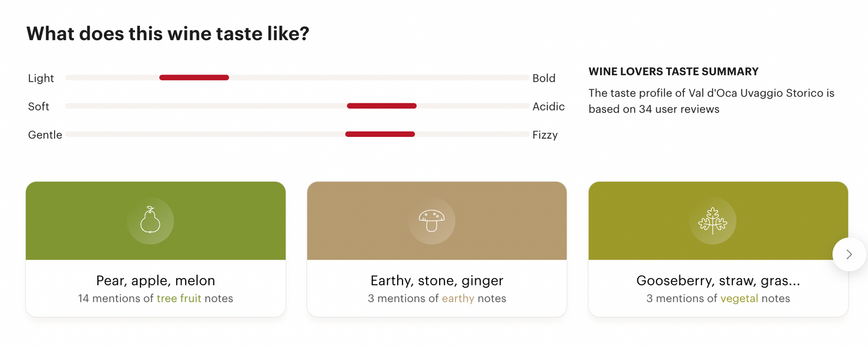Viewport: 868px width, 349px height.
Task: Show next taste notes with right chevron
Action: (849, 254)
